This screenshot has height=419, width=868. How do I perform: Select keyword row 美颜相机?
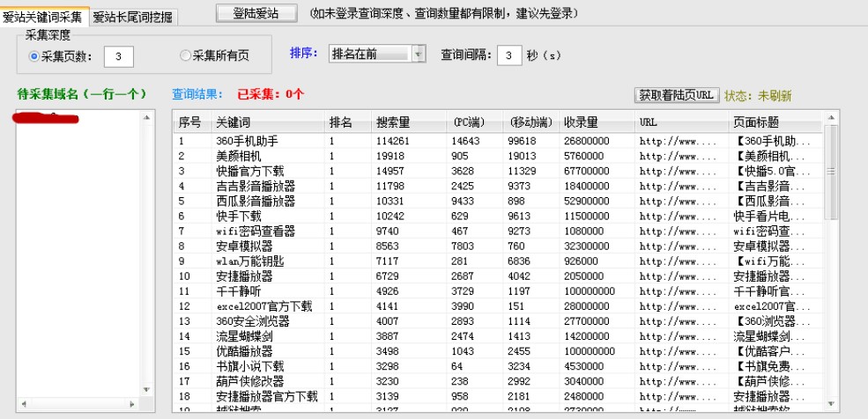[498, 156]
